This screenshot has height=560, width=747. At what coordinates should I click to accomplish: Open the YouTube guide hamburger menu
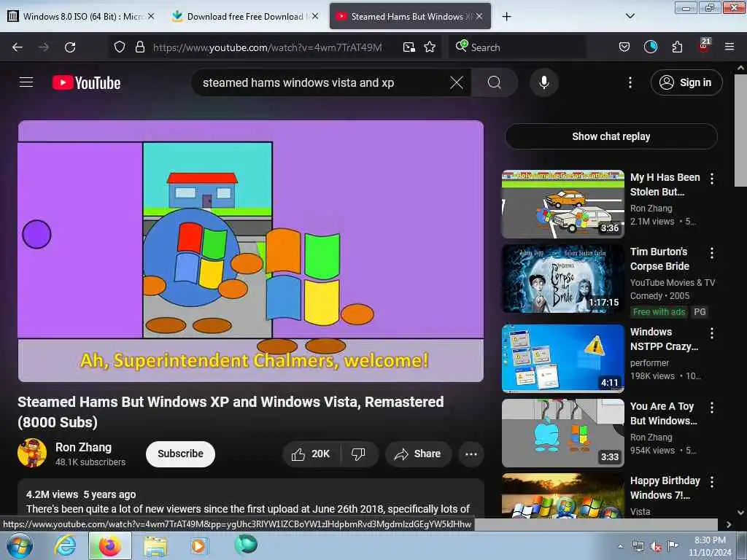click(26, 82)
